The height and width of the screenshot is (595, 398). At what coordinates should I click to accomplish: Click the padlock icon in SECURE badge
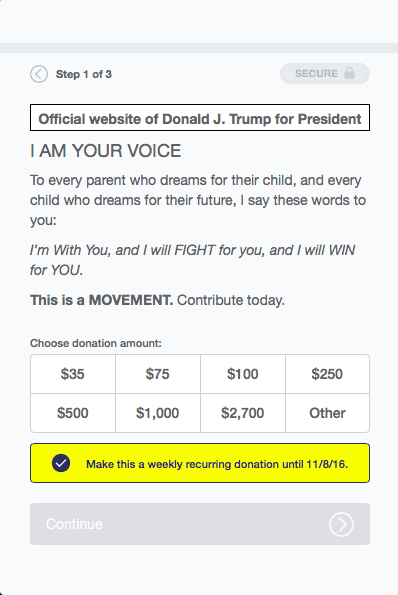349,73
